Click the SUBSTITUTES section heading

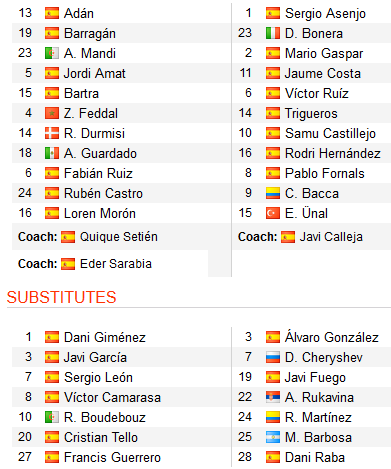click(62, 297)
